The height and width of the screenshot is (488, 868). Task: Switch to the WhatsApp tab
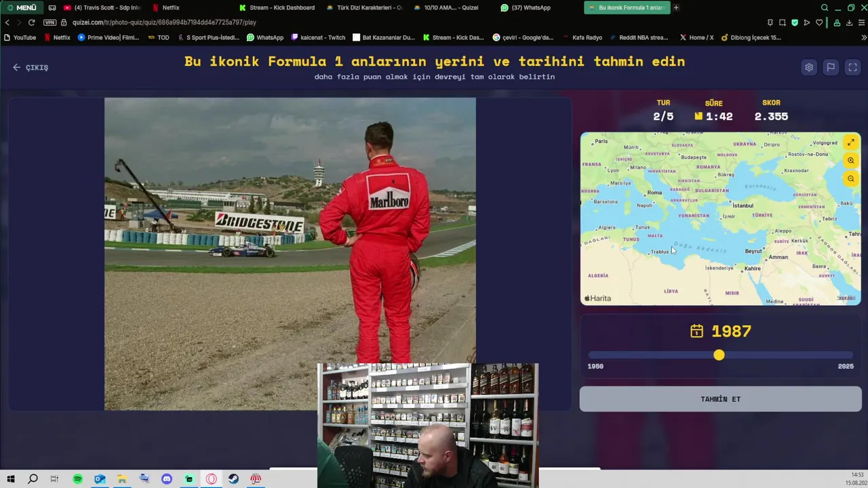[526, 7]
